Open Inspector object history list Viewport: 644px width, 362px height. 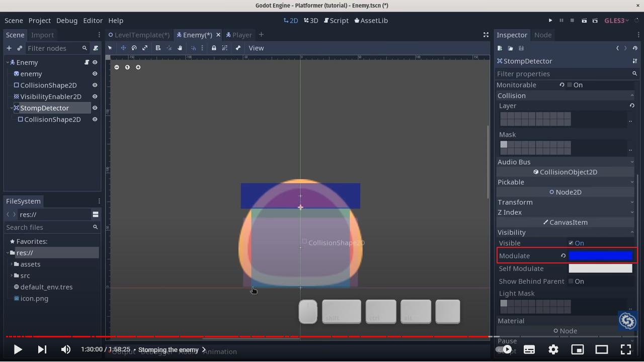(635, 48)
